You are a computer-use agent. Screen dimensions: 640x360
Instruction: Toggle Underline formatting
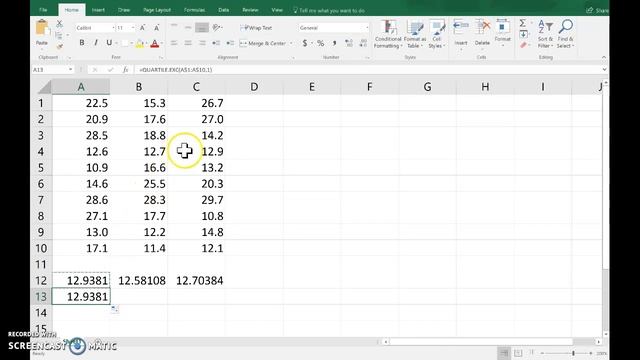click(x=109, y=43)
